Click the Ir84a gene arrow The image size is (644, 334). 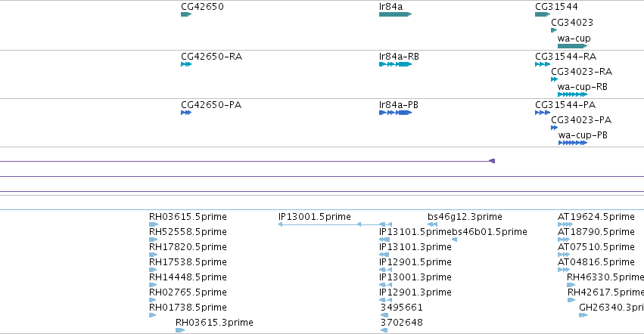pos(395,14)
